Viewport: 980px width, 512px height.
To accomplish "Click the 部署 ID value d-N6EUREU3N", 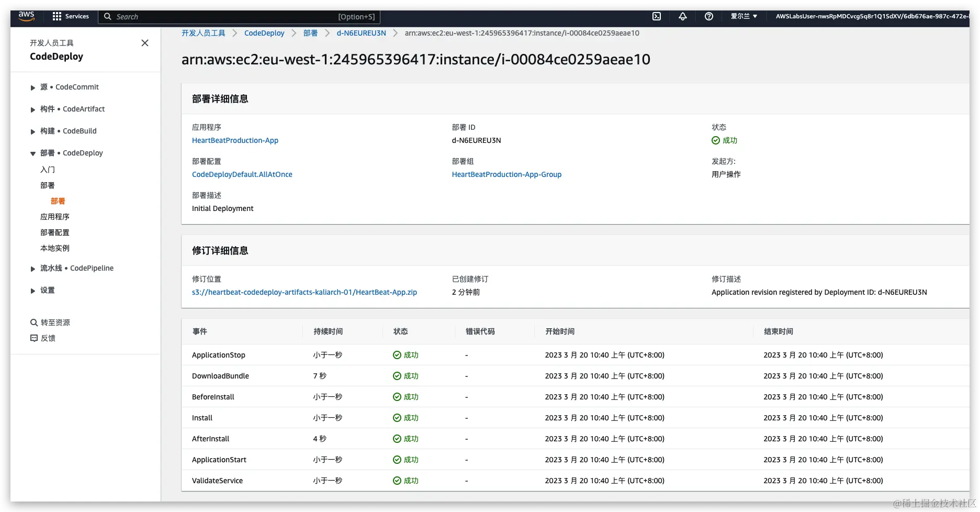I will click(477, 140).
